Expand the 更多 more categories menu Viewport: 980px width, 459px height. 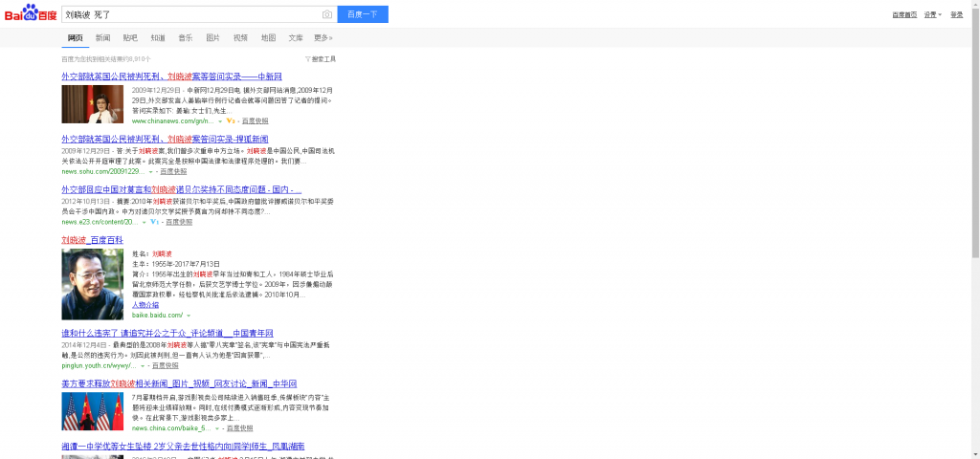(x=323, y=38)
